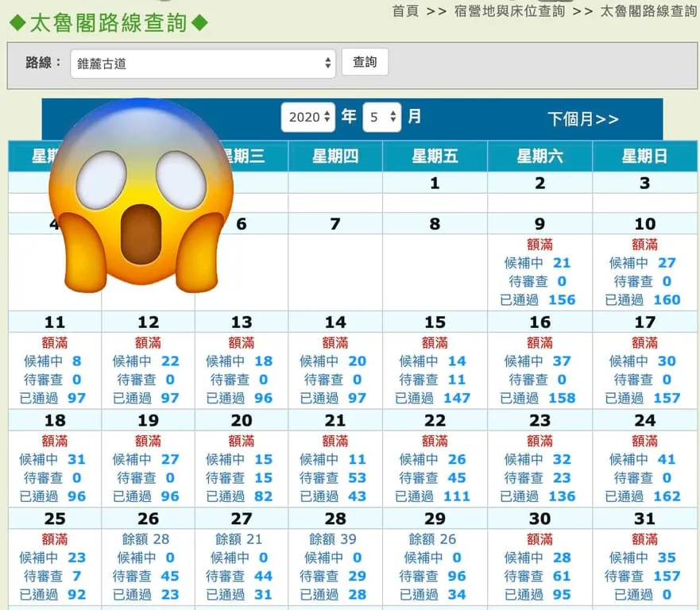Image resolution: width=700 pixels, height=610 pixels.
Task: Click 候補中 21 under date 9
Action: 537,263
